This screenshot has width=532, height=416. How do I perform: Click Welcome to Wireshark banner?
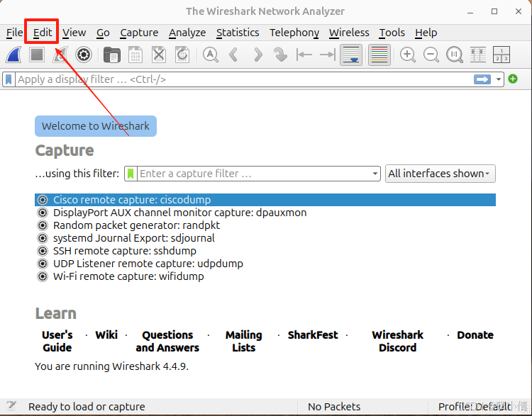pos(96,126)
